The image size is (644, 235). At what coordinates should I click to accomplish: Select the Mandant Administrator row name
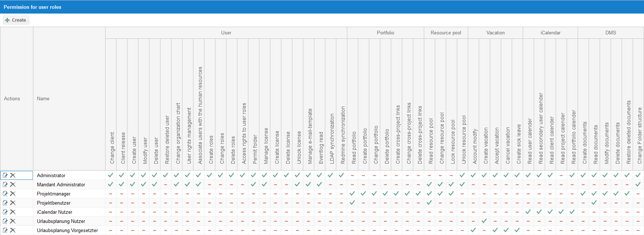coord(61,185)
